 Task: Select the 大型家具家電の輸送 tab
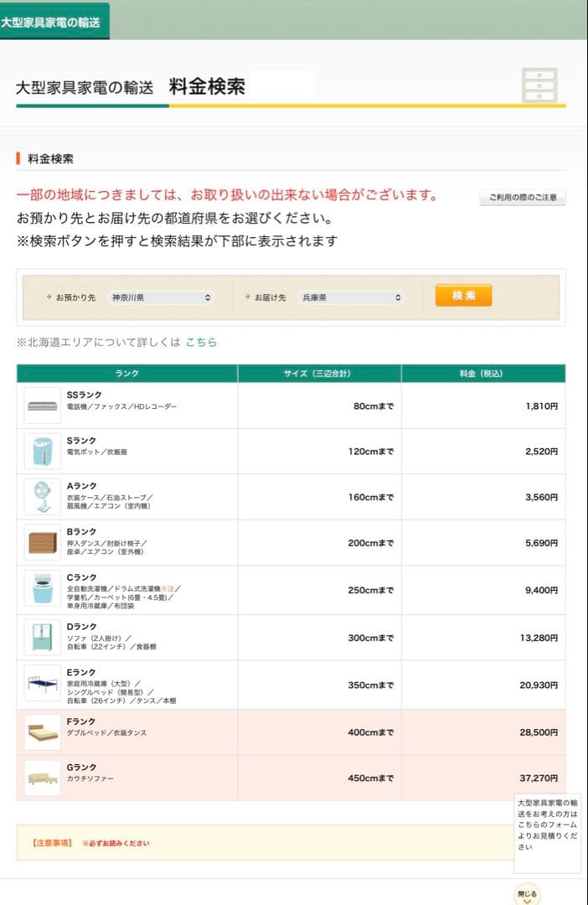52,22
